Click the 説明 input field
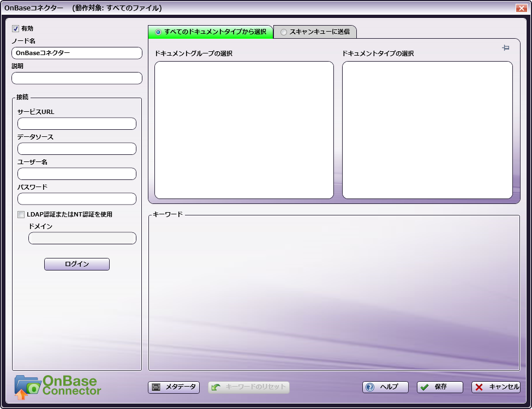This screenshot has width=532, height=409. (x=77, y=78)
